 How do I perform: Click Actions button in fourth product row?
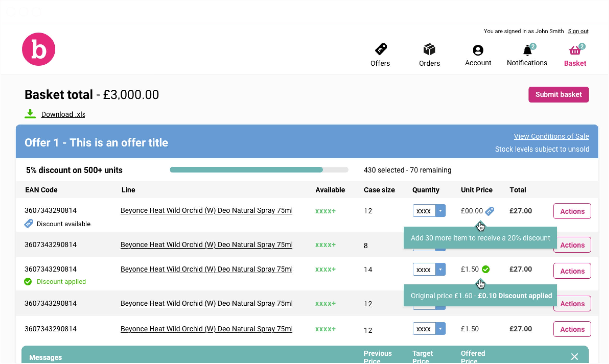pos(572,304)
